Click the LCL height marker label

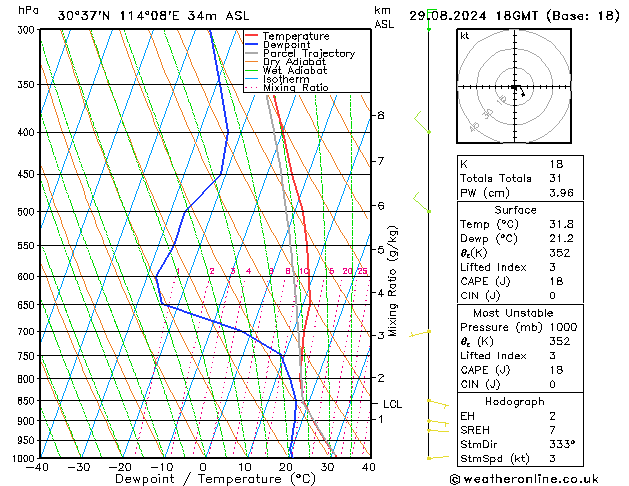392,404
